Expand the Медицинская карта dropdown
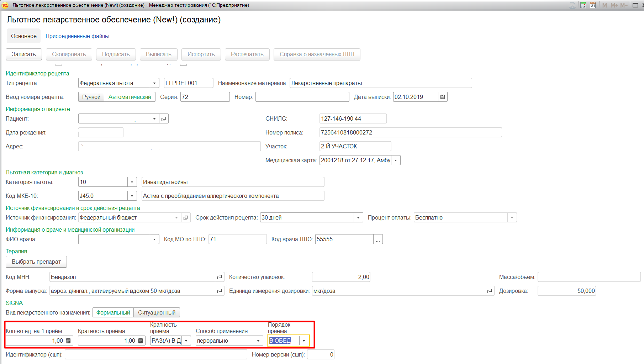The height and width of the screenshot is (364, 644). pyautogui.click(x=396, y=160)
